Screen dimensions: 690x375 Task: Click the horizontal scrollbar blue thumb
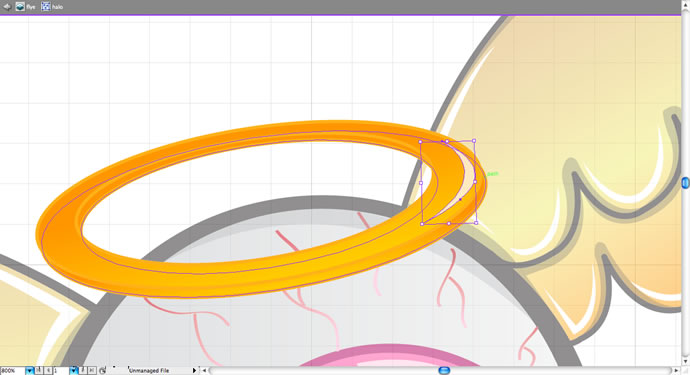tap(444, 371)
